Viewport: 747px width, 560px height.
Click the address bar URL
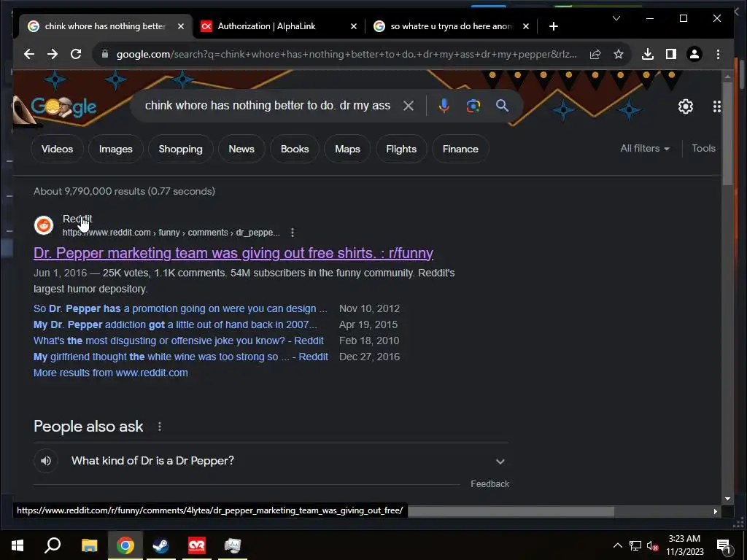tap(347, 54)
